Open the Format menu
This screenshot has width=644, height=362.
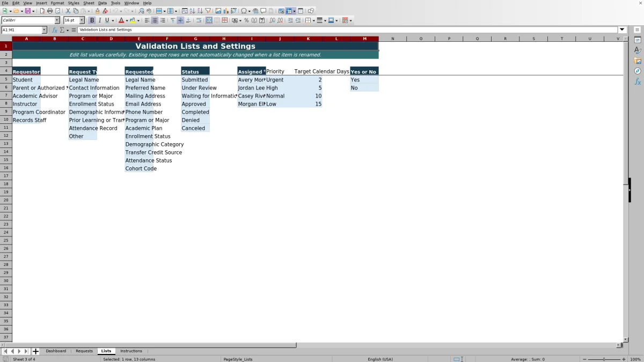[57, 3]
